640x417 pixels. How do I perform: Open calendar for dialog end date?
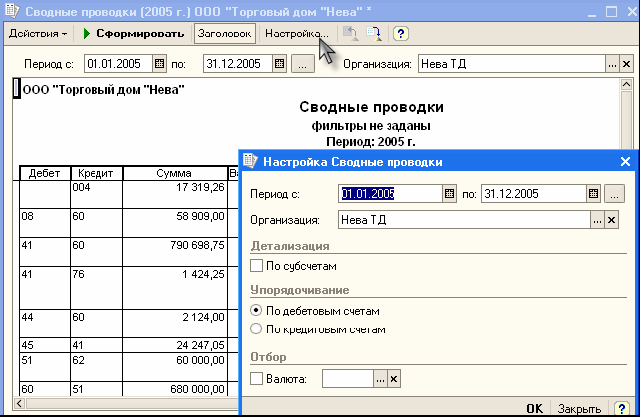click(x=593, y=193)
